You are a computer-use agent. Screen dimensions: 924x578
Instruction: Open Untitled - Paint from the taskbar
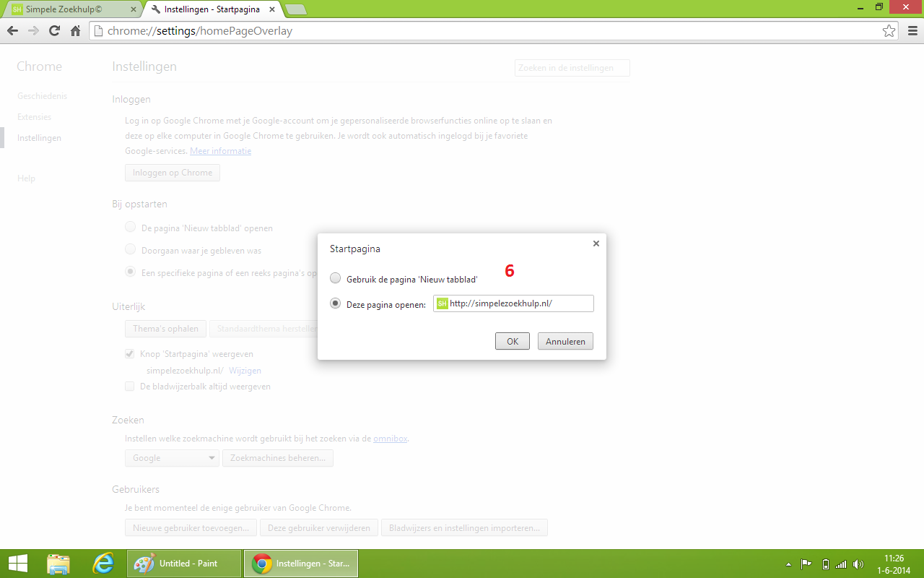(185, 564)
